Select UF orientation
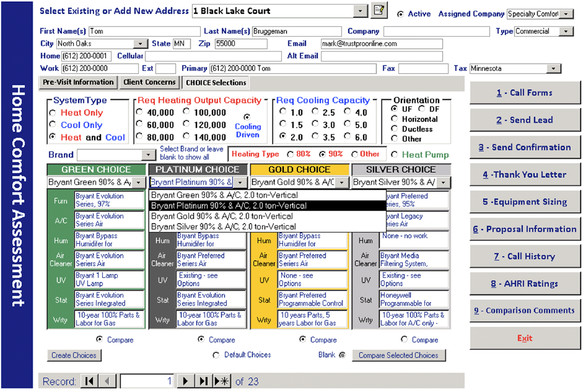 [x=394, y=109]
